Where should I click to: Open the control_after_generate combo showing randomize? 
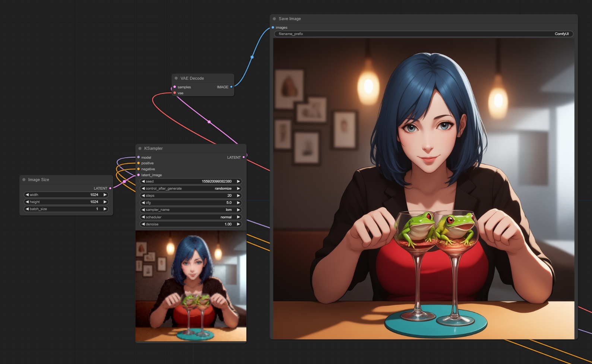pyautogui.click(x=191, y=189)
